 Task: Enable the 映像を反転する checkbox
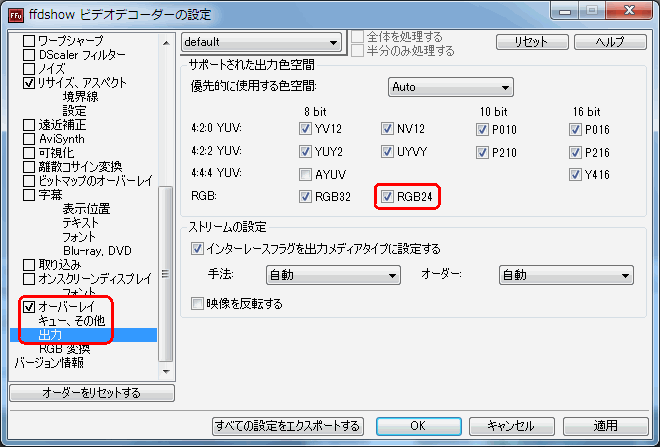click(x=197, y=303)
